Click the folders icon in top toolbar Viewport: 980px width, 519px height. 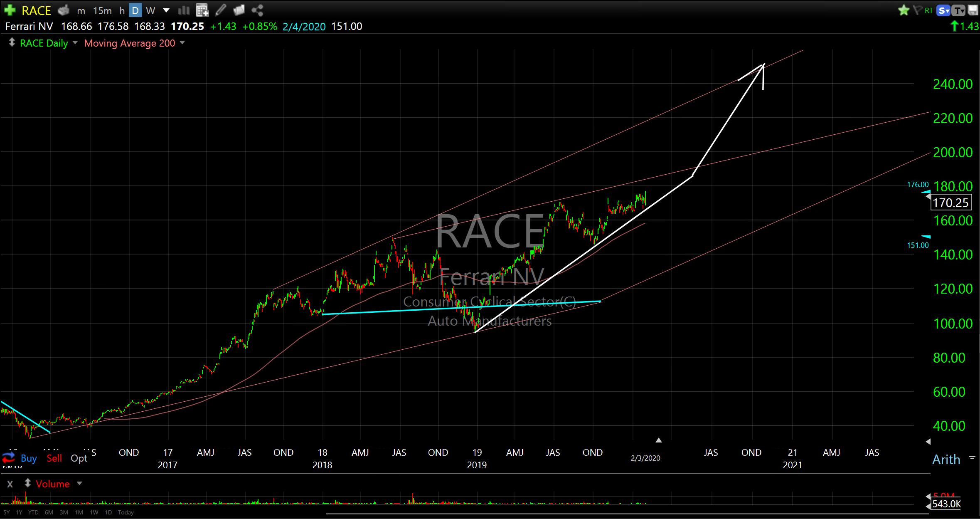(239, 10)
